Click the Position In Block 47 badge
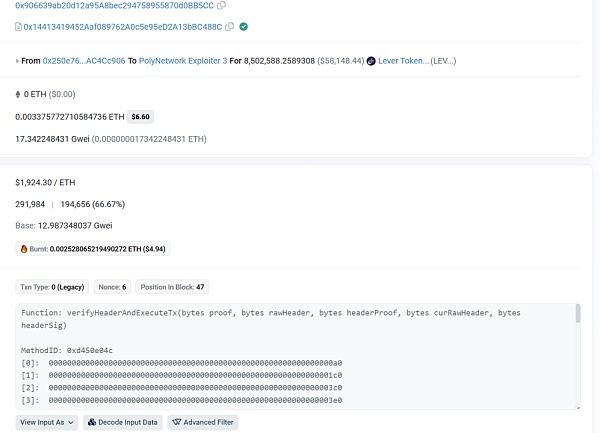The width and height of the screenshot is (600, 433). [172, 287]
